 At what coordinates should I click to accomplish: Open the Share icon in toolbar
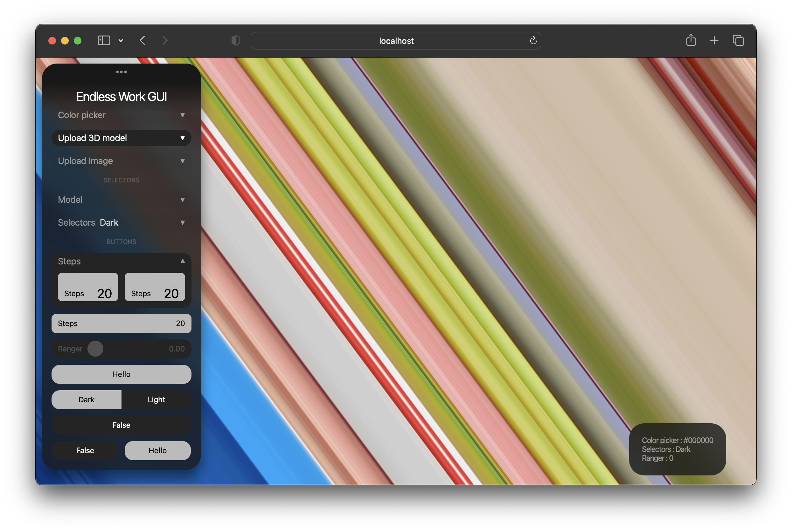click(691, 40)
